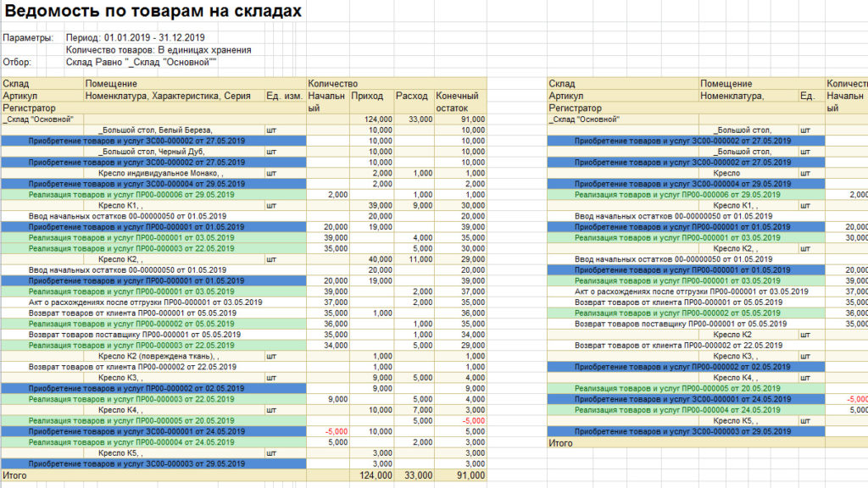The height and width of the screenshot is (488, 868).
Task: Click left row "Реализация ПР00-000002 от 05.05.2019"
Action: point(154,324)
